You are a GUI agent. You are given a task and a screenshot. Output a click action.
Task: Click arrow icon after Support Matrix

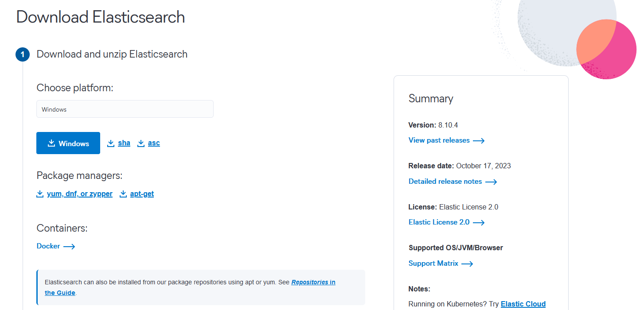pyautogui.click(x=467, y=263)
